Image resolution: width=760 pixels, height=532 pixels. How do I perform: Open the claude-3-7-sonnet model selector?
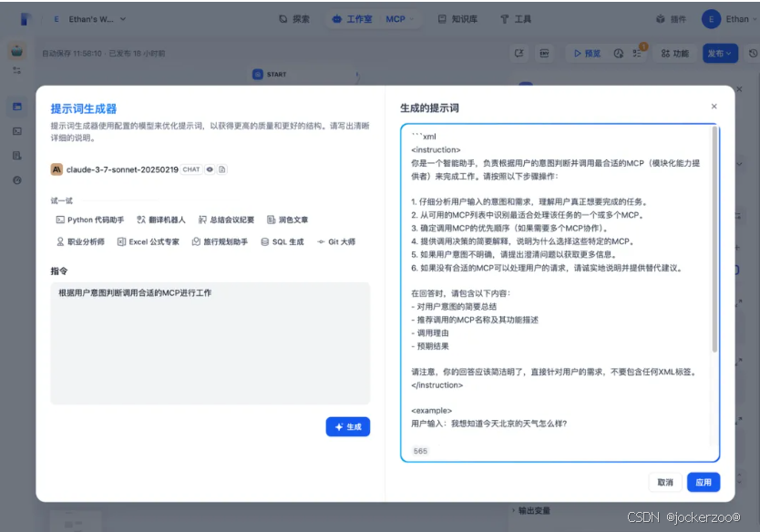[139, 169]
